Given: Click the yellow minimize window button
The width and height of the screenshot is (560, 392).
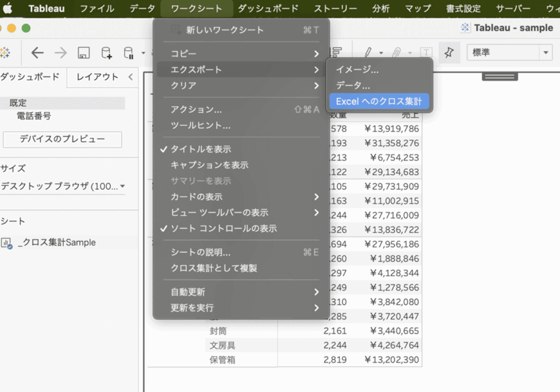Looking at the screenshot, I should pos(11,28).
